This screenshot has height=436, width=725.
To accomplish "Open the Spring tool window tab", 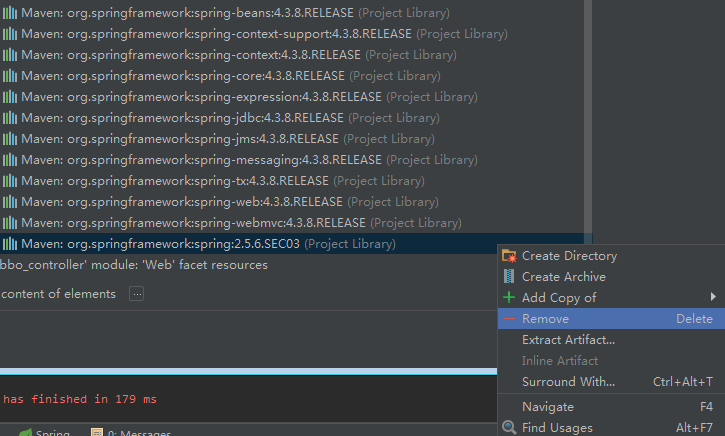I will pyautogui.click(x=44, y=433).
